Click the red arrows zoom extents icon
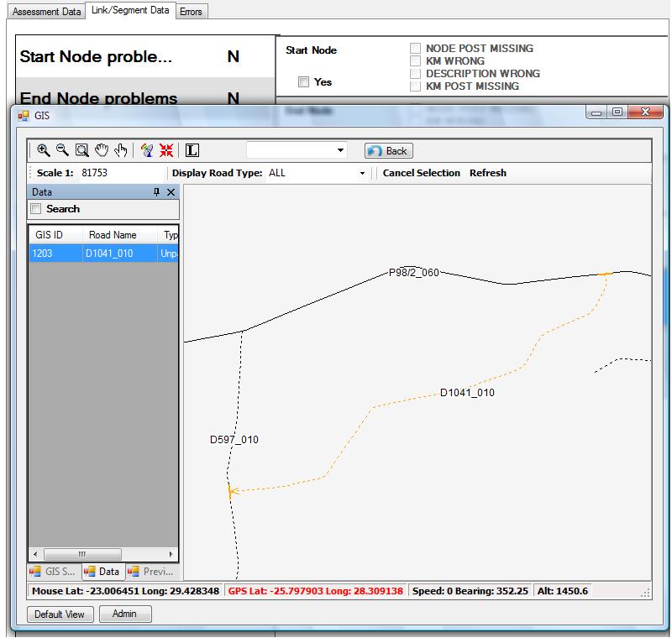The height and width of the screenshot is (638, 672). [166, 150]
